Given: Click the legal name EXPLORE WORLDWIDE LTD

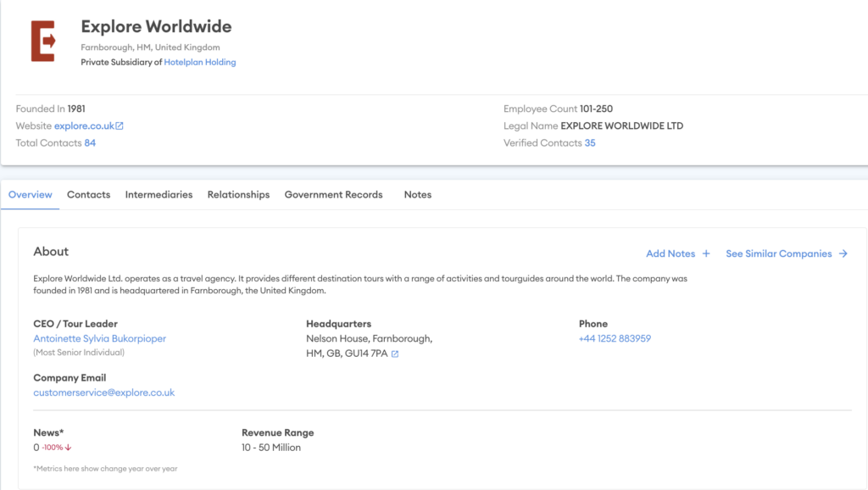Looking at the screenshot, I should [x=621, y=125].
